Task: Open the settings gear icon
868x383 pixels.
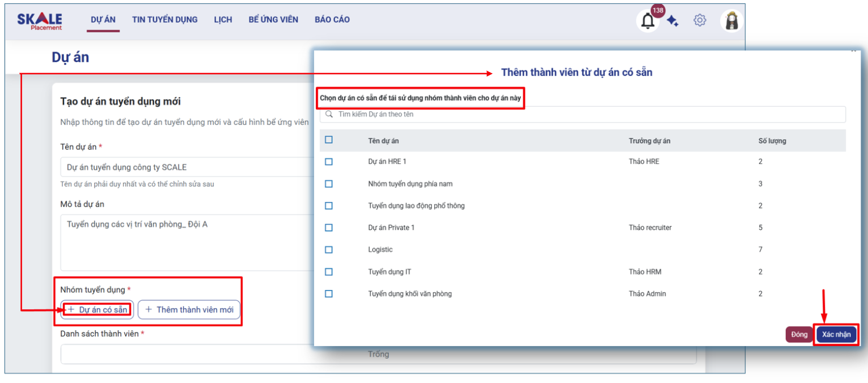Action: 700,20
